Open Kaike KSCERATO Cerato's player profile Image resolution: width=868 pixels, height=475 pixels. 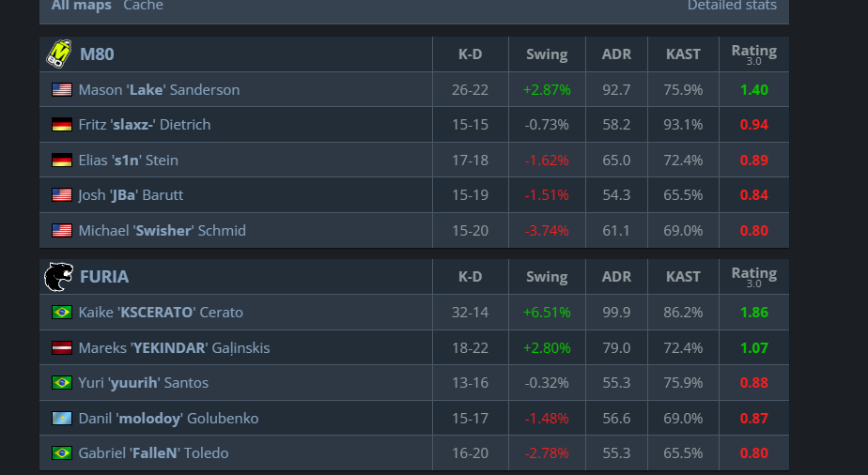click(161, 313)
